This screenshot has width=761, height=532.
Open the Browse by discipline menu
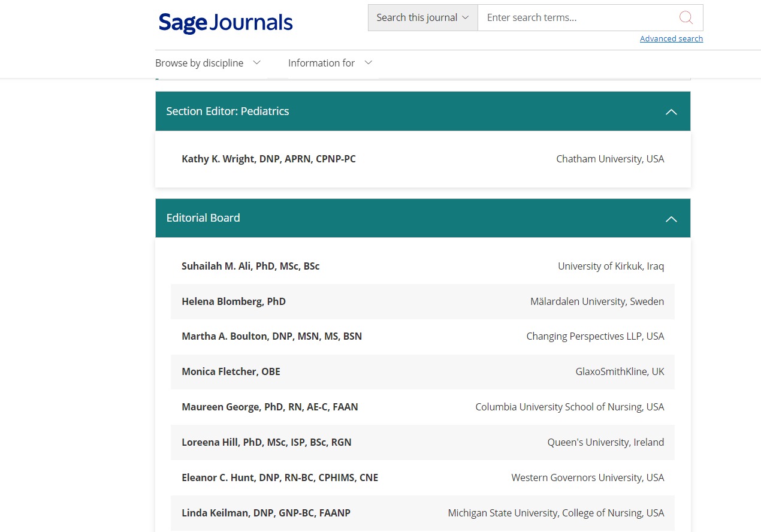(x=200, y=63)
